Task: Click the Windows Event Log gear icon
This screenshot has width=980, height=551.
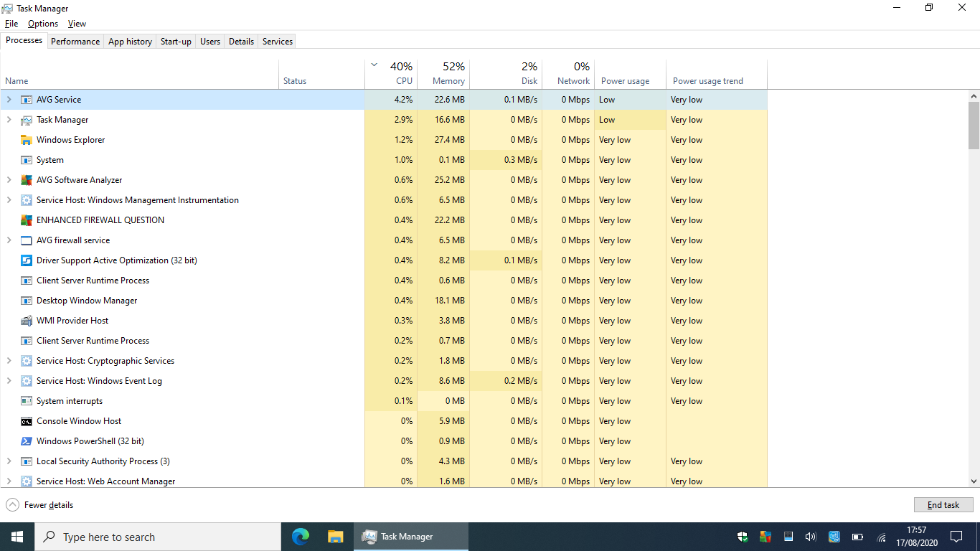Action: 27,381
